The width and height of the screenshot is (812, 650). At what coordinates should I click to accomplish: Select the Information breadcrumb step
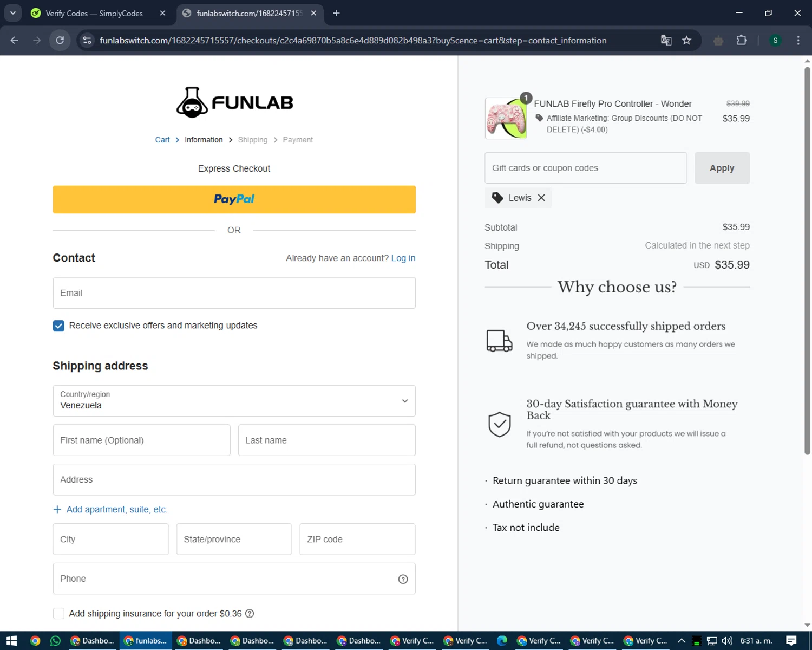pos(204,140)
